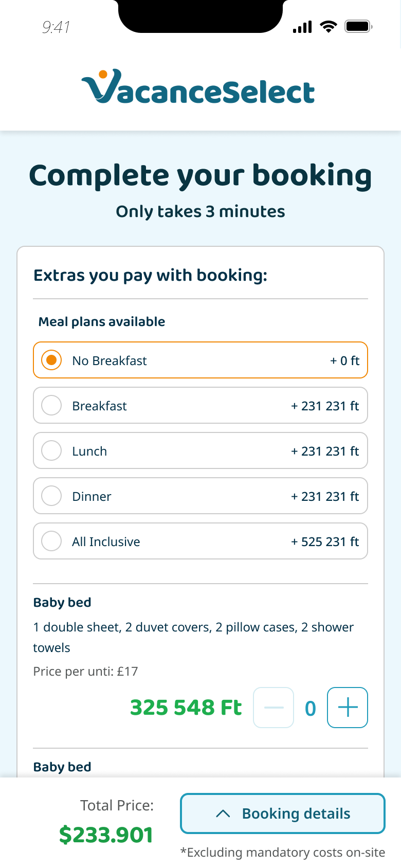The height and width of the screenshot is (868, 401).
Task: Click the 9:41 clock in status bar
Action: (56, 27)
